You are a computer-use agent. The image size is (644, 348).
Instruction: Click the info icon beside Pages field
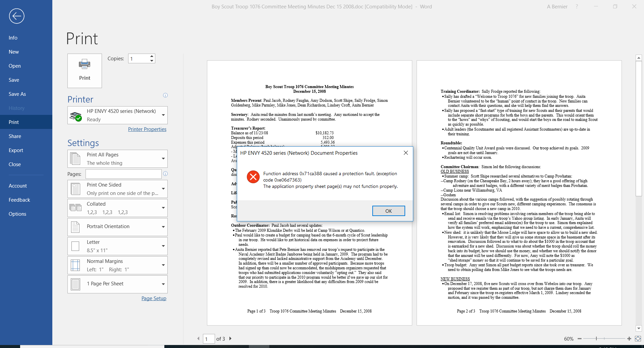point(165,174)
